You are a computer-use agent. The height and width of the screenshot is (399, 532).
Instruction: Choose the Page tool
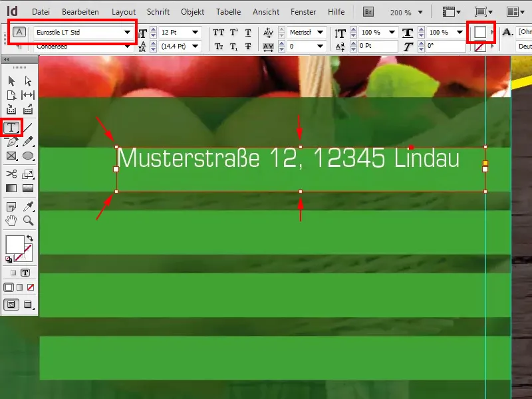click(11, 95)
